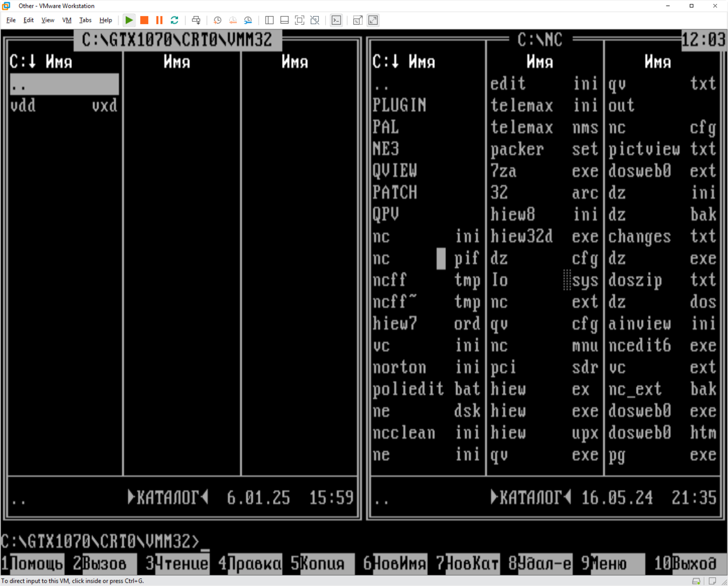Open the snapshot manager icon

point(248,20)
